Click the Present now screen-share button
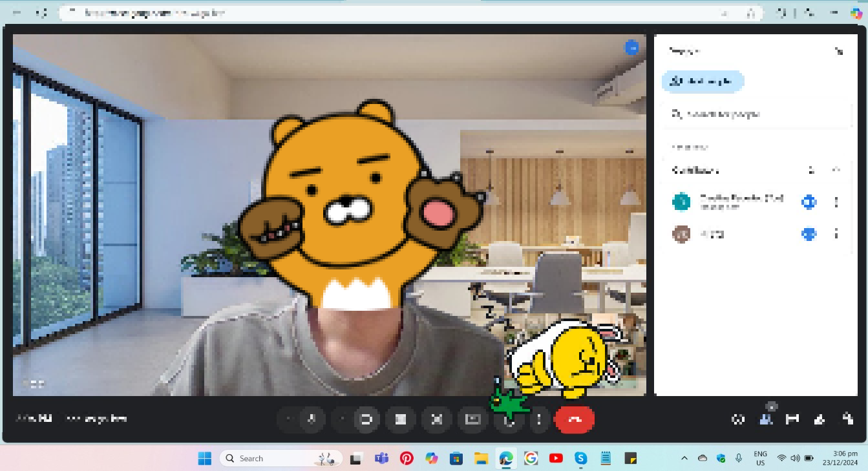This screenshot has width=868, height=471. tap(472, 419)
